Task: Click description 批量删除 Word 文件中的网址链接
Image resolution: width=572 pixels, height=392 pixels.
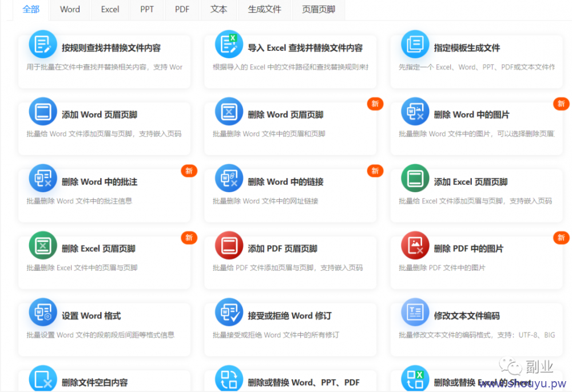Action: point(265,201)
